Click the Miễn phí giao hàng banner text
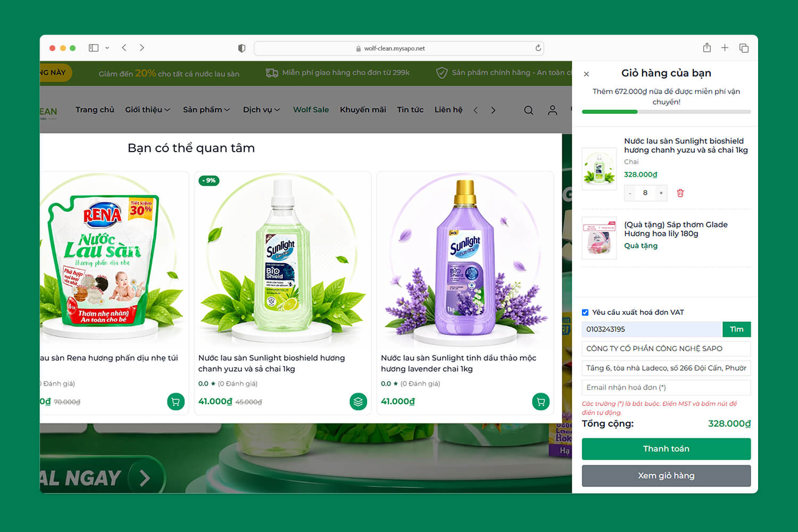This screenshot has height=532, width=798. (x=346, y=73)
